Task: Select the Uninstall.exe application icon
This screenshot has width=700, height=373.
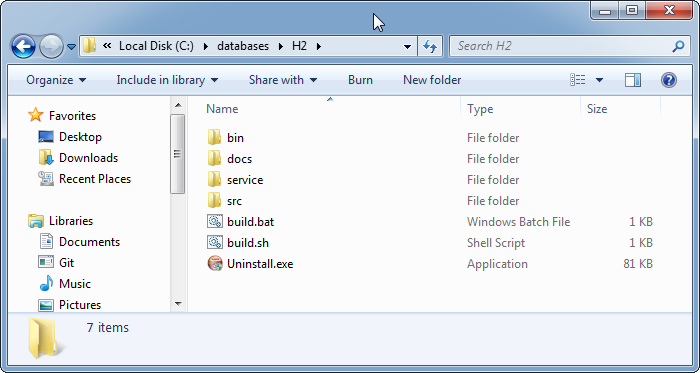Action: (x=215, y=264)
